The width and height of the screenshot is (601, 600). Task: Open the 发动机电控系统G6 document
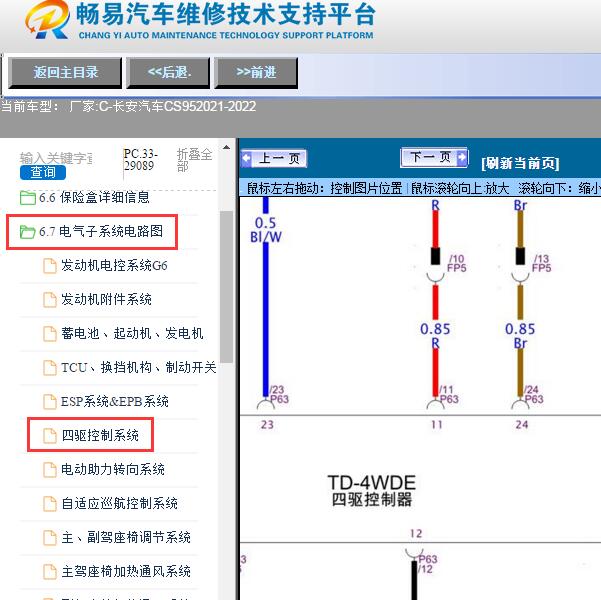[x=114, y=265]
